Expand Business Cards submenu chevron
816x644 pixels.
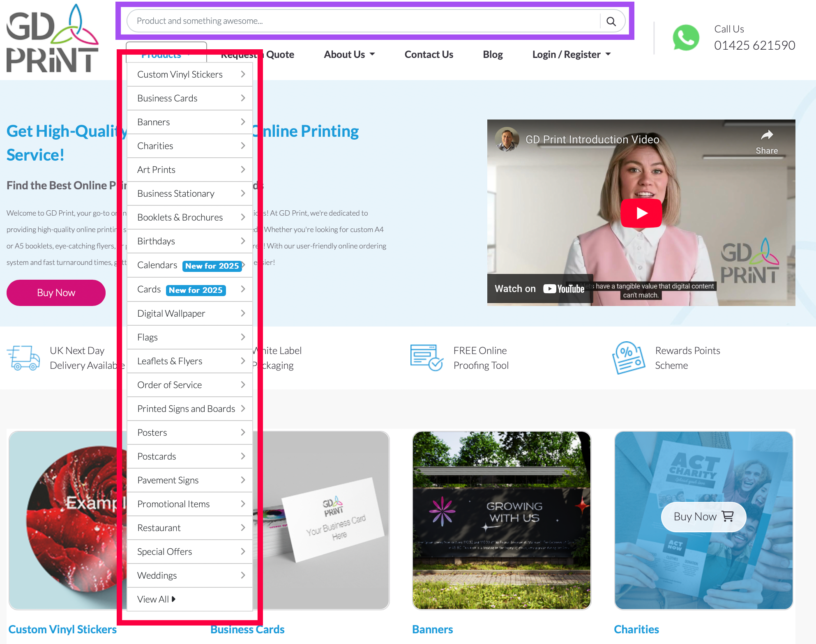(243, 98)
